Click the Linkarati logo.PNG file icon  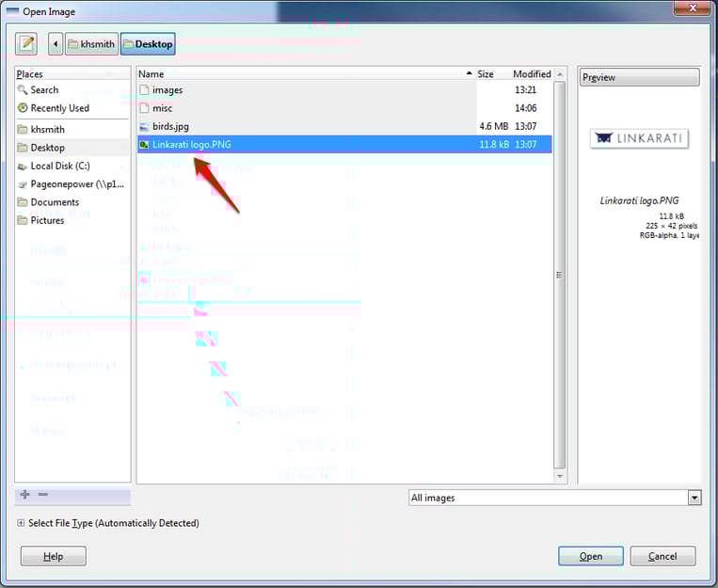coord(144,145)
